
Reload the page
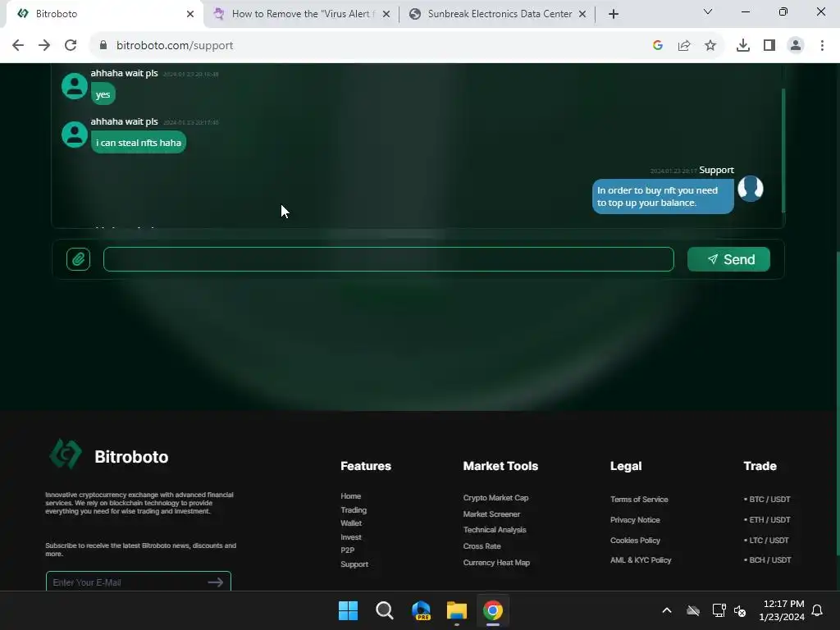point(71,45)
